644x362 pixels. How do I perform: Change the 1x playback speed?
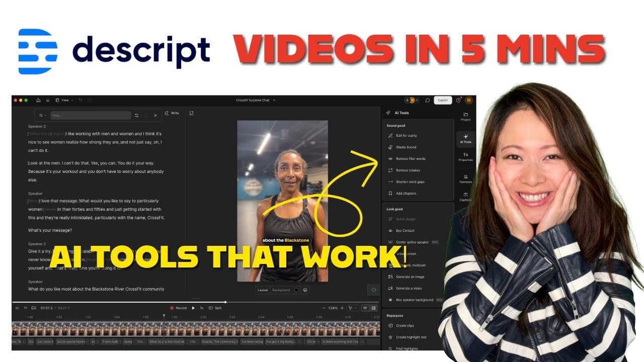(x=202, y=308)
